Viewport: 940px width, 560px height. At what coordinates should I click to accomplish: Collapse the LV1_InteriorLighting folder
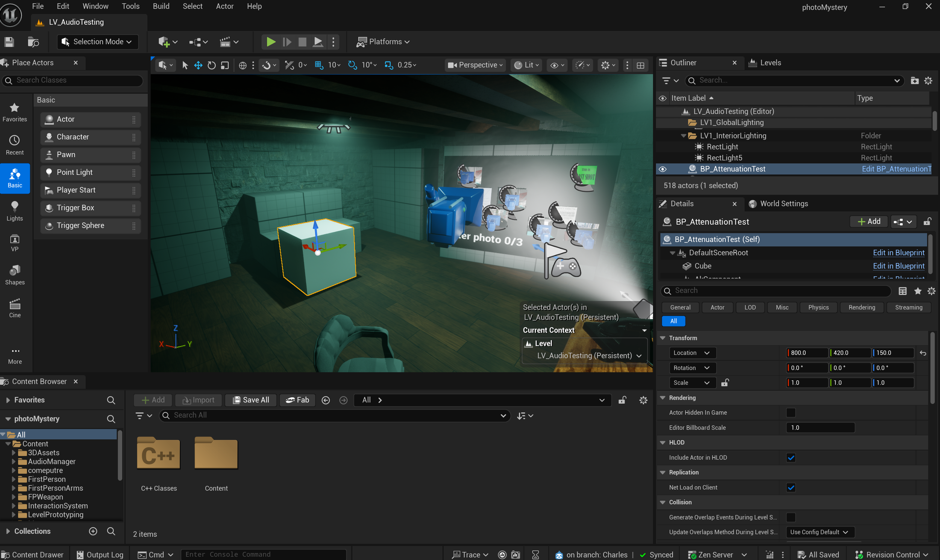click(x=683, y=136)
